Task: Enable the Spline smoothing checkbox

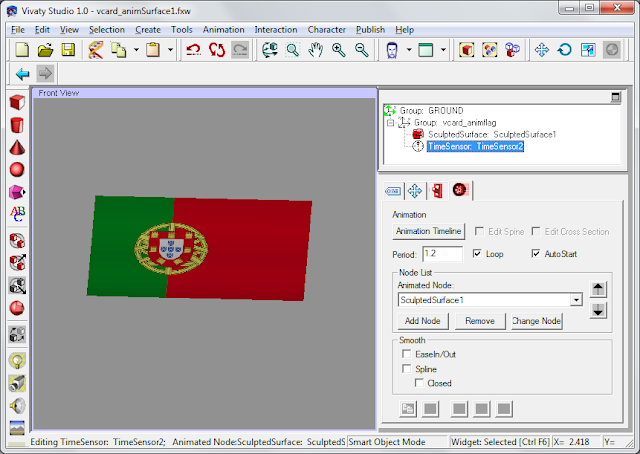Action: click(407, 369)
